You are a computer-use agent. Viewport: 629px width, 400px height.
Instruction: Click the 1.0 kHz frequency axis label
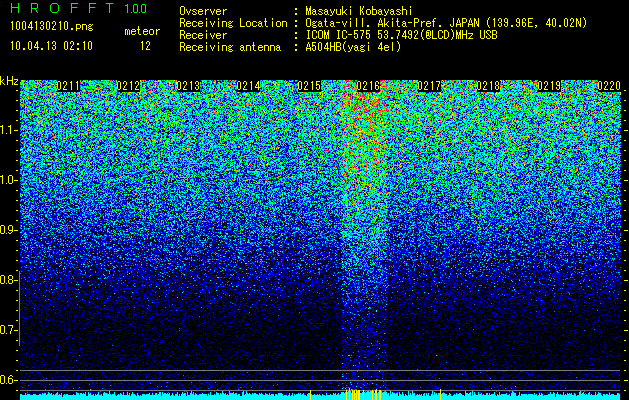(7, 180)
